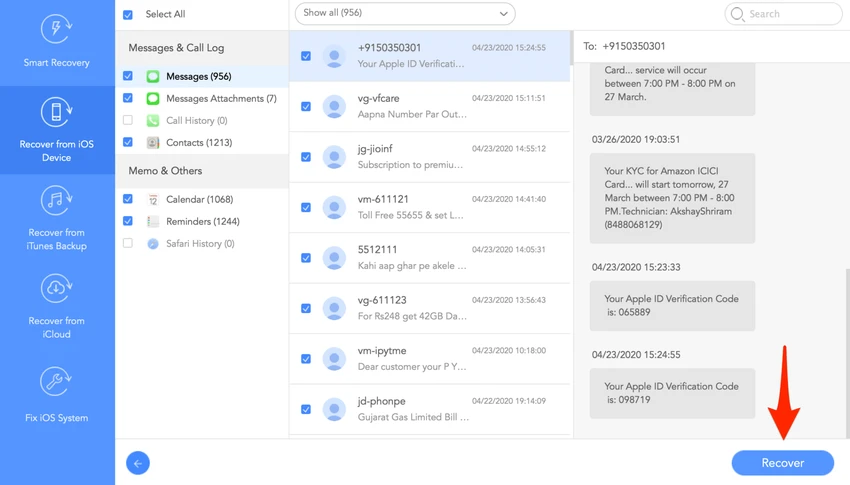Select Recover from iOS Device icon
850x485 pixels.
click(56, 112)
